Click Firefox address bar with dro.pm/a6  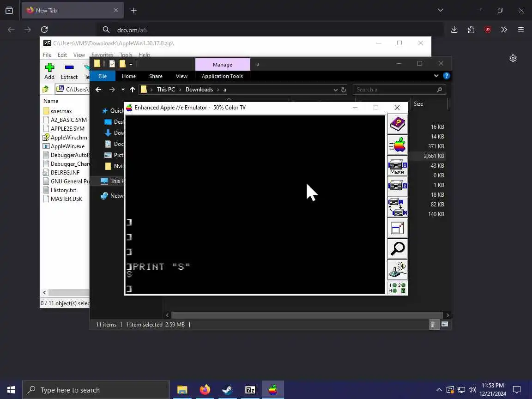271,30
